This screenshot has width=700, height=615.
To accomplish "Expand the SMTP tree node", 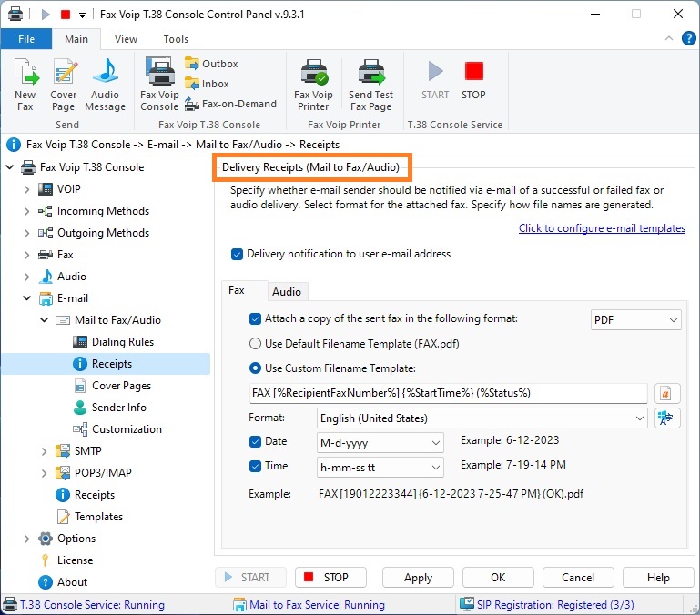I will coord(45,451).
